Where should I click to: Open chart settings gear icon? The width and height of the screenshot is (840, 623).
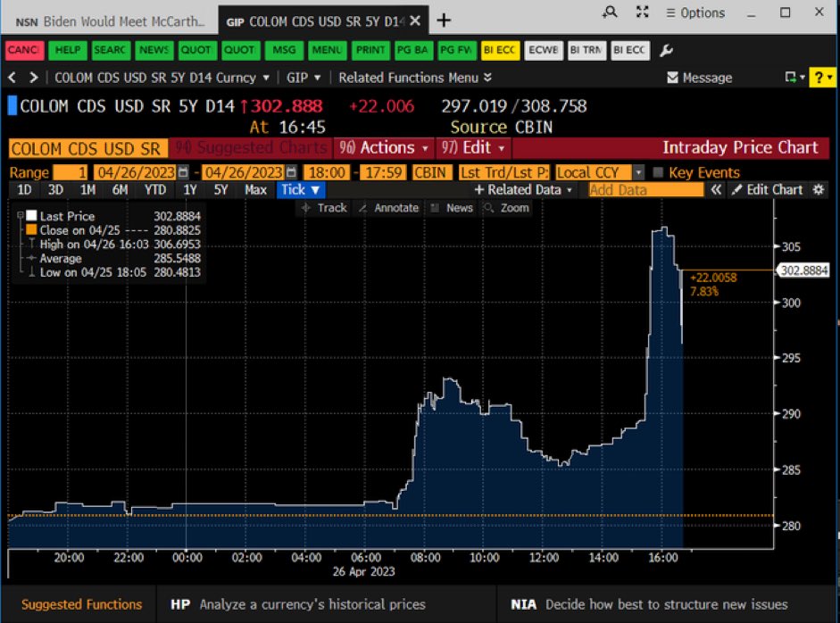(818, 189)
